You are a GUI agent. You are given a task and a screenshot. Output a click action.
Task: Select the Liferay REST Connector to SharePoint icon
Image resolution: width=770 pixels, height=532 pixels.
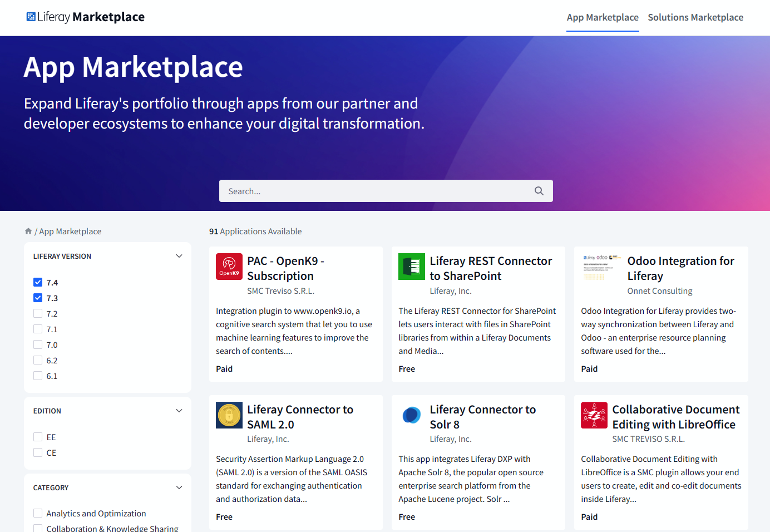411,266
